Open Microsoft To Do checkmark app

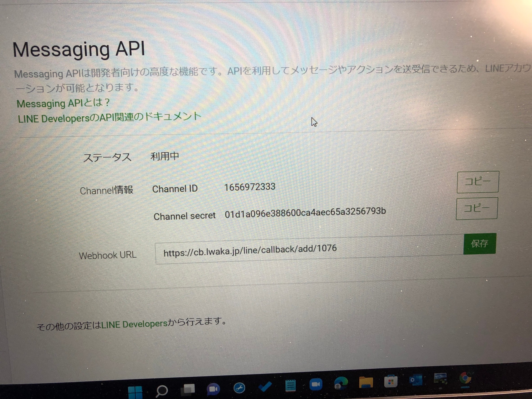pyautogui.click(x=265, y=386)
